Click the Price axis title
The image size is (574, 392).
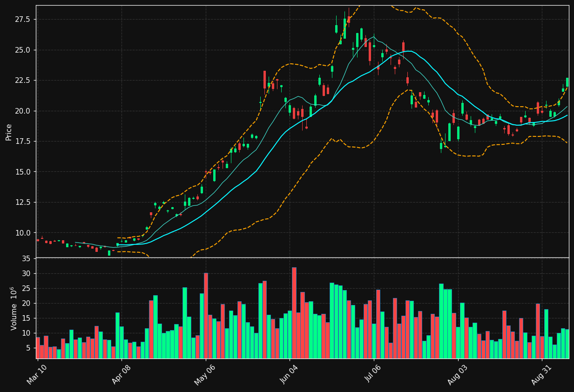click(9, 132)
